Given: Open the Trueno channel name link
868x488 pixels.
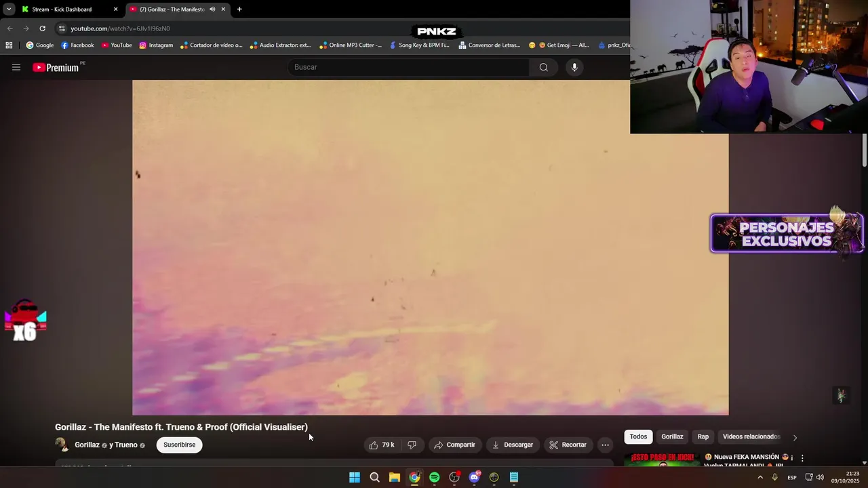Looking at the screenshot, I should point(126,445).
